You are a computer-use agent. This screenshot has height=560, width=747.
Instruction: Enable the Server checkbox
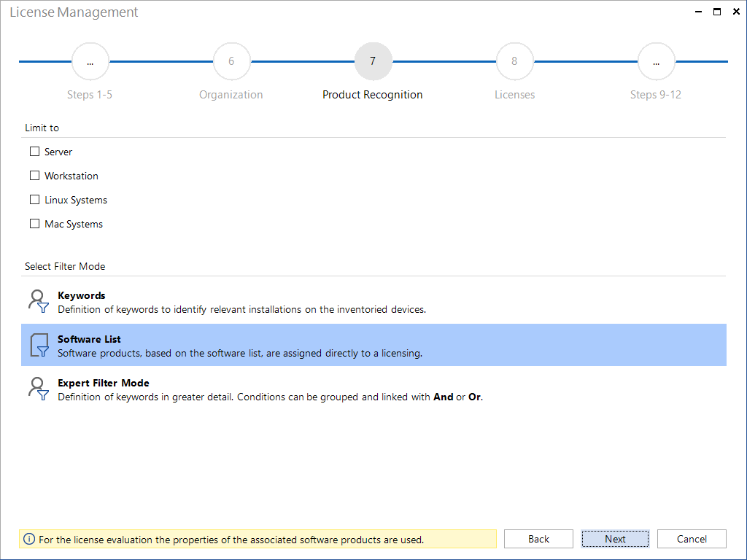coord(34,152)
